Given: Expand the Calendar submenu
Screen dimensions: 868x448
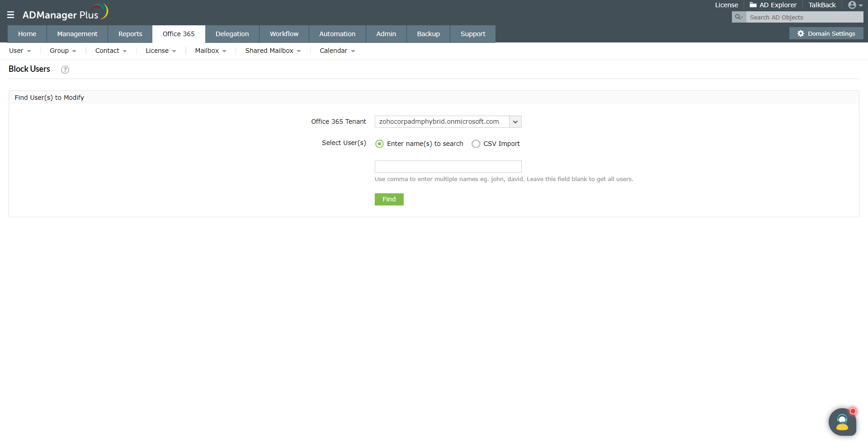Looking at the screenshot, I should pyautogui.click(x=337, y=51).
